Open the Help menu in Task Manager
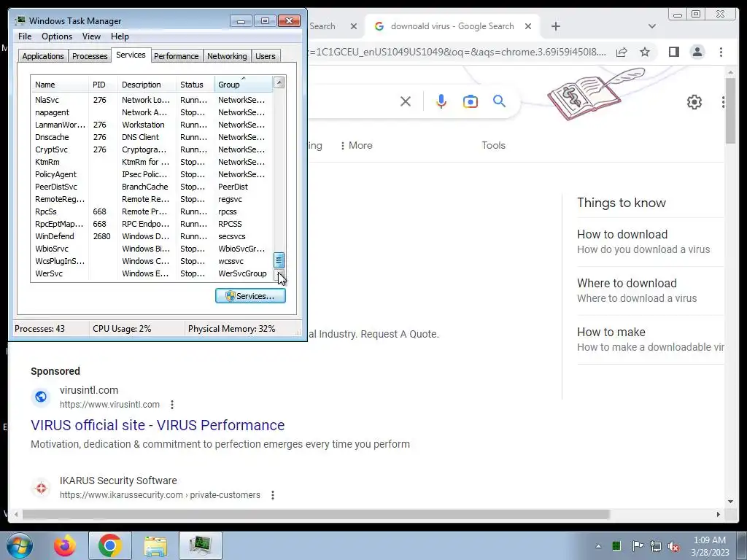 [120, 36]
